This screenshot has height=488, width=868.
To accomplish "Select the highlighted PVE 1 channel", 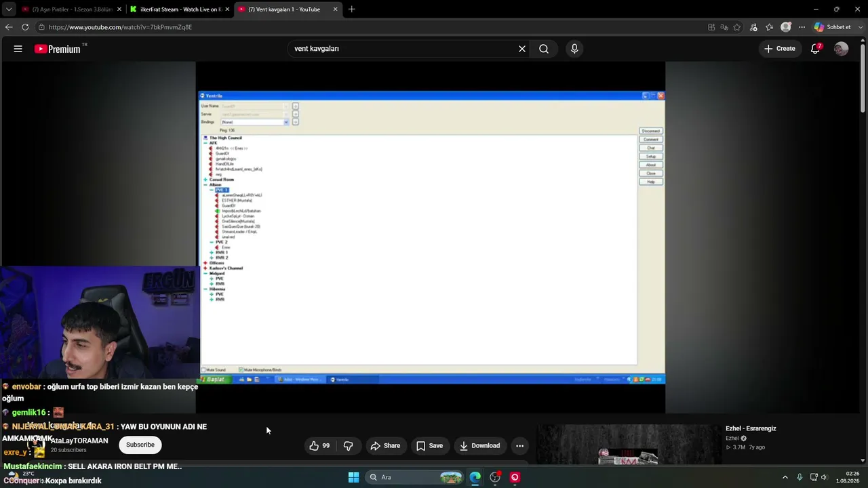I will pyautogui.click(x=222, y=190).
